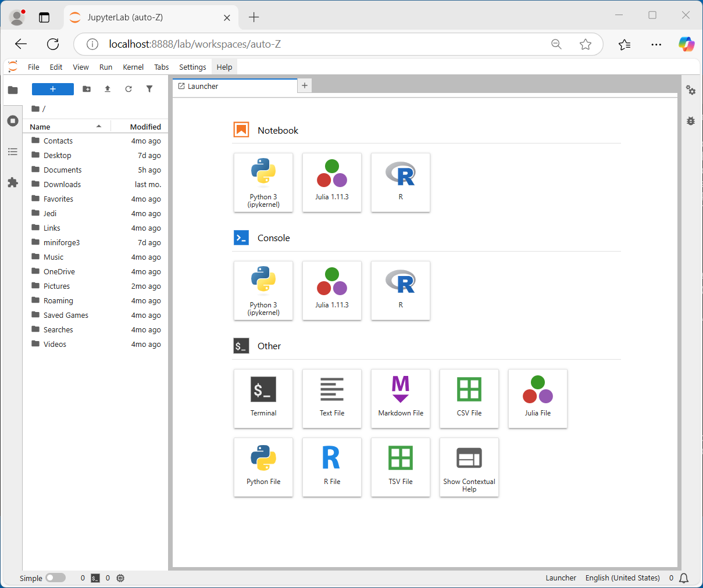The image size is (703, 588).
Task: Create a new Julia File
Action: 538,399
